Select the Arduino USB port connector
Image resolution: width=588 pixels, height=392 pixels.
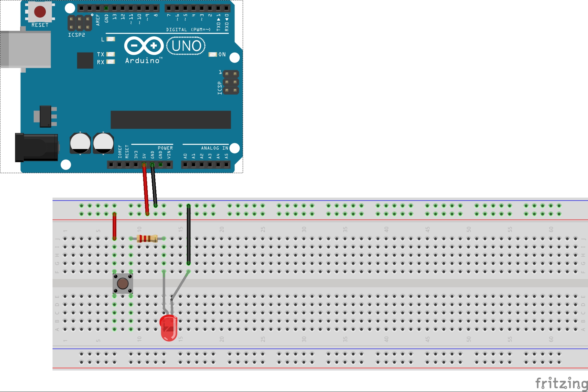point(26,49)
